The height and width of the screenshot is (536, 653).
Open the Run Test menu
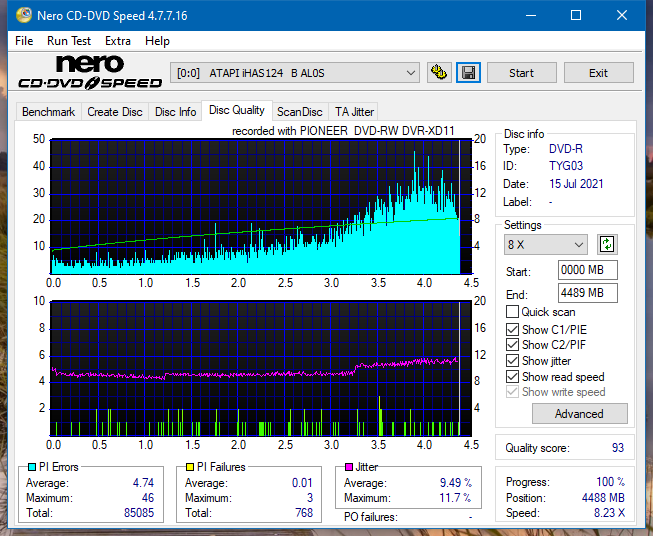pos(69,41)
